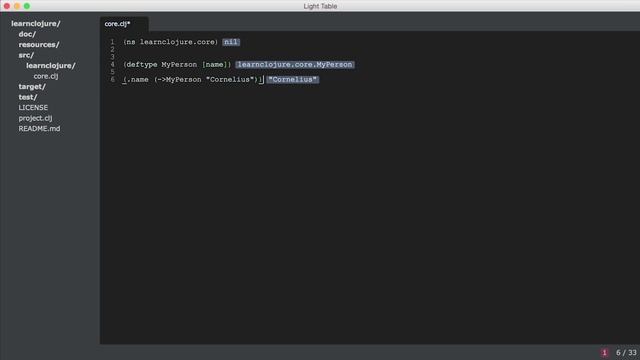
Task: Collapse the src/ folder
Action: click(x=26, y=55)
